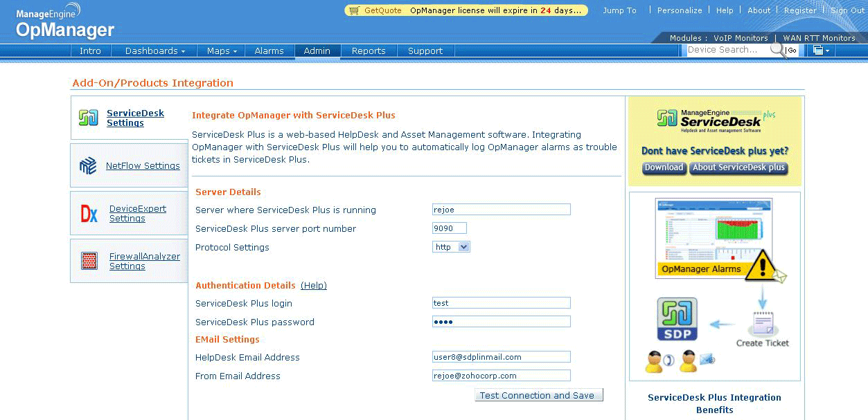Open NetFlow Settings link
Image resolution: width=868 pixels, height=420 pixels.
coord(143,165)
